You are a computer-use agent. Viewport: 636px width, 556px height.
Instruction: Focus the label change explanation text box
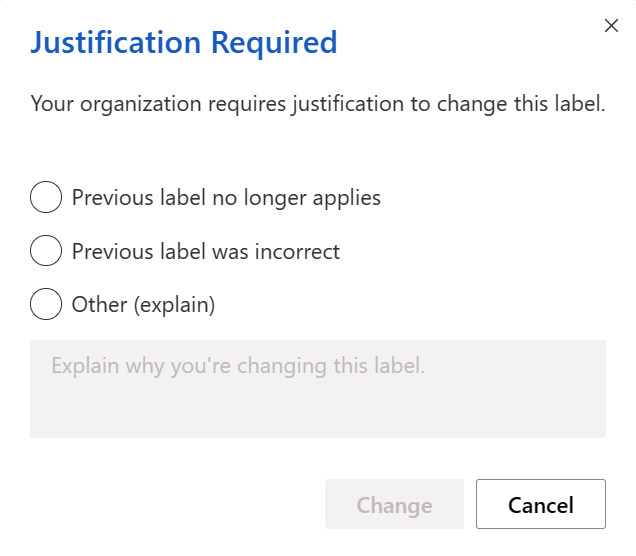click(x=317, y=388)
